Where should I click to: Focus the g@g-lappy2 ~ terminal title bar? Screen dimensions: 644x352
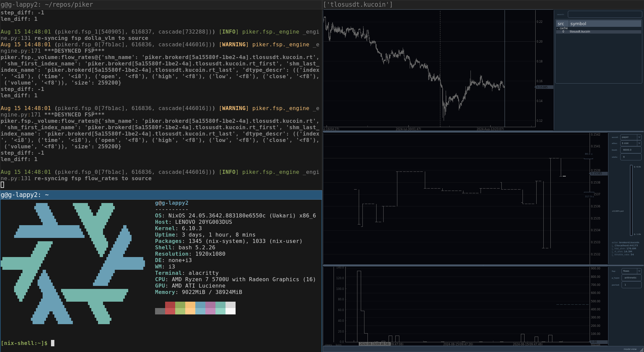point(161,195)
